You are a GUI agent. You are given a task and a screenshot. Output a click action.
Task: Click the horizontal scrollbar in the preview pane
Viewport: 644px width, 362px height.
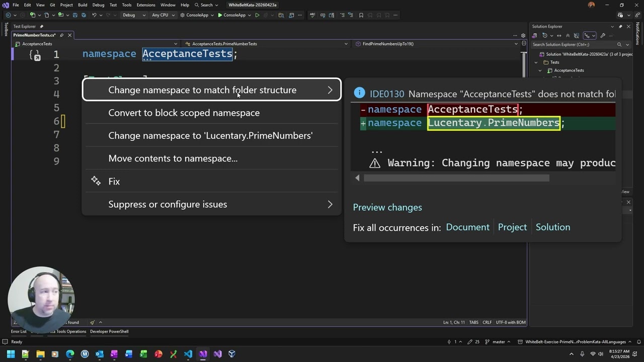coord(456,178)
